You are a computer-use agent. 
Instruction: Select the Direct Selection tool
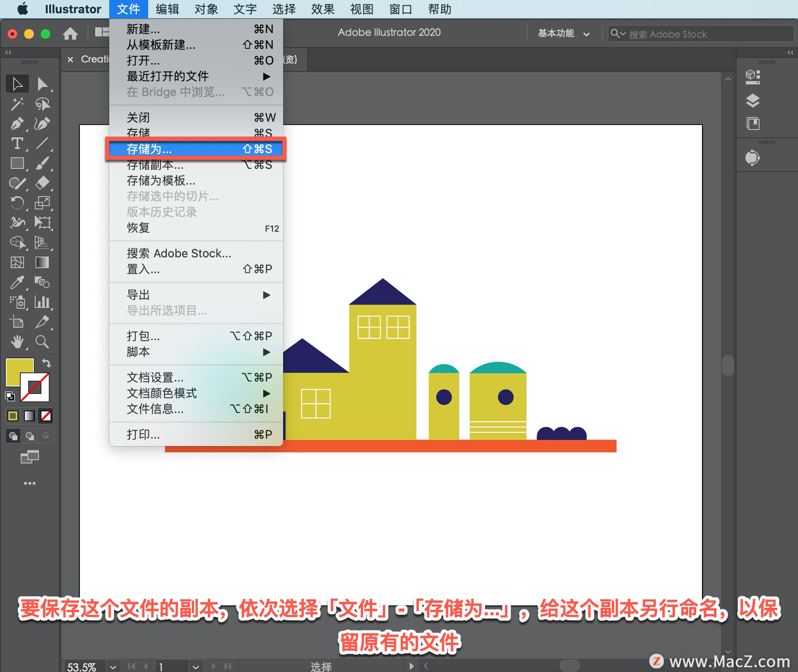(x=42, y=84)
